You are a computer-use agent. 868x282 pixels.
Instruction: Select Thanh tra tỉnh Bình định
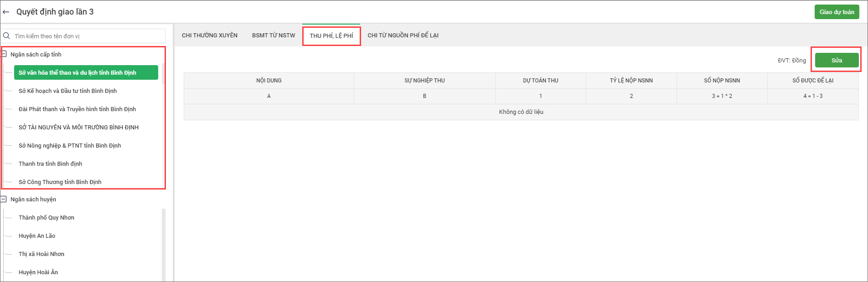click(50, 164)
